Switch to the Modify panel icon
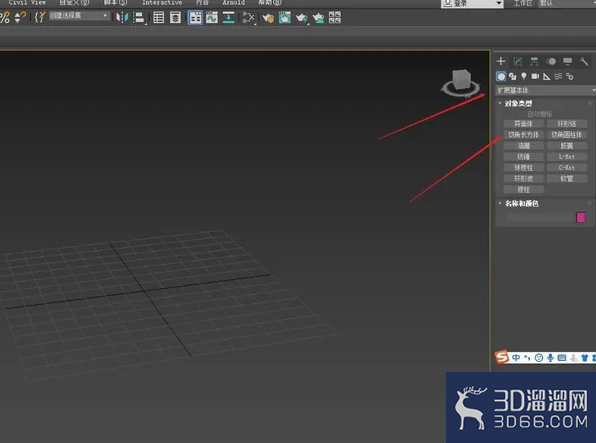Viewport: 596px width, 443px height. pos(517,61)
